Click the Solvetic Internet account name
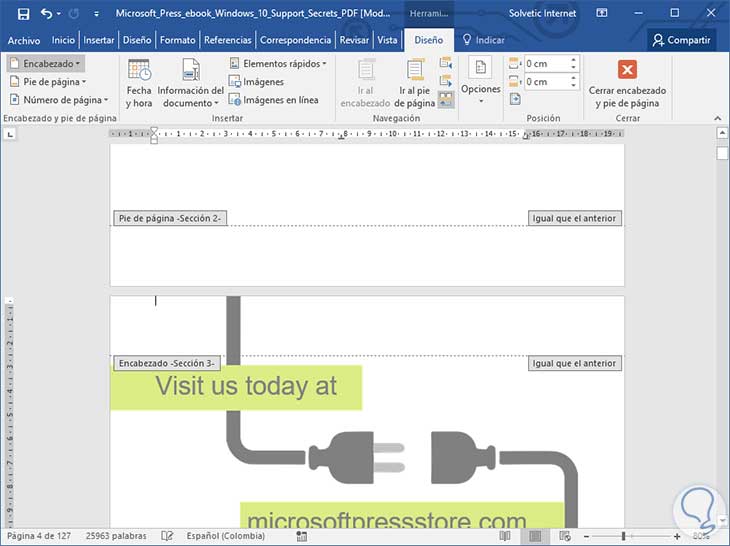The width and height of the screenshot is (730, 546). (x=542, y=13)
